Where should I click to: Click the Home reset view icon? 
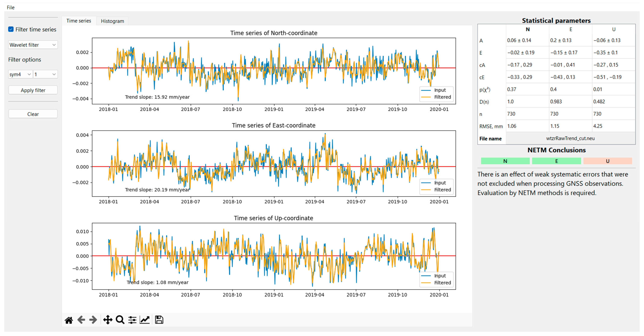point(69,320)
